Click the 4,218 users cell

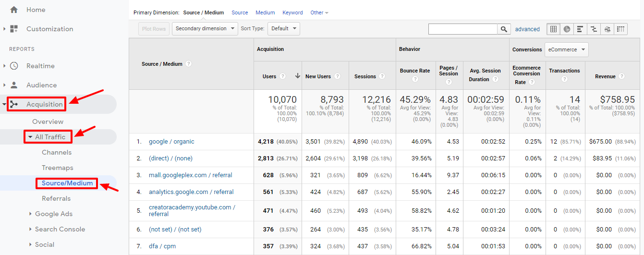(266, 142)
